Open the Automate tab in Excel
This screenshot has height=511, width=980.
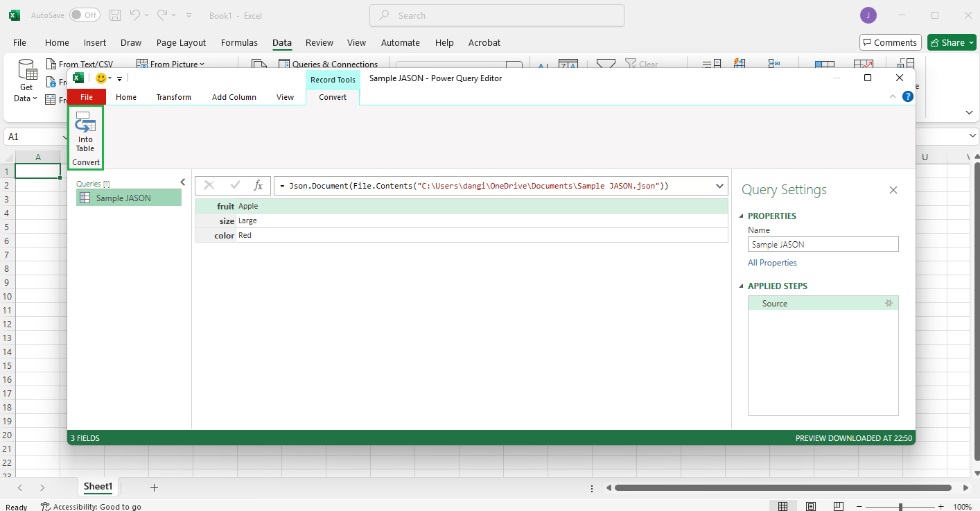tap(400, 42)
